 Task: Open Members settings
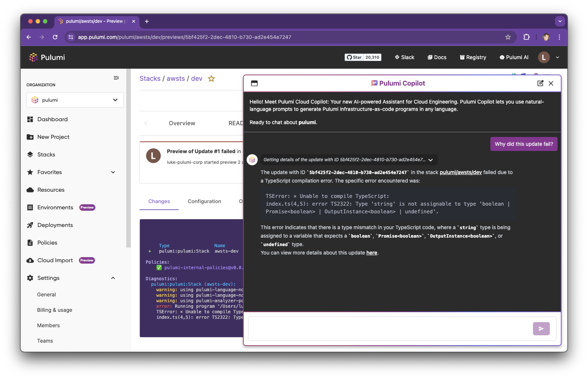48,325
